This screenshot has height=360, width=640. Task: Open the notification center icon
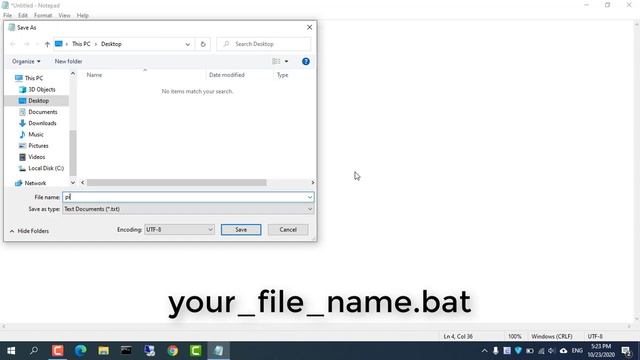point(627,351)
